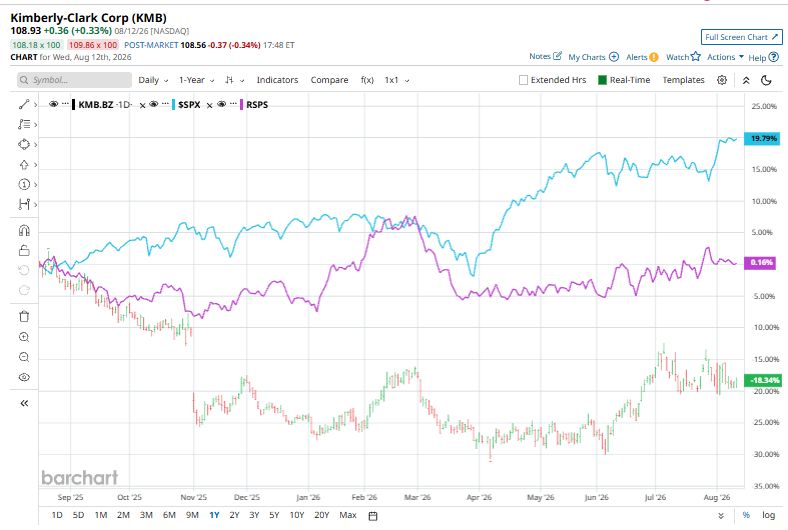
Task: Open the Daily frequency dropdown
Action: pyautogui.click(x=153, y=80)
